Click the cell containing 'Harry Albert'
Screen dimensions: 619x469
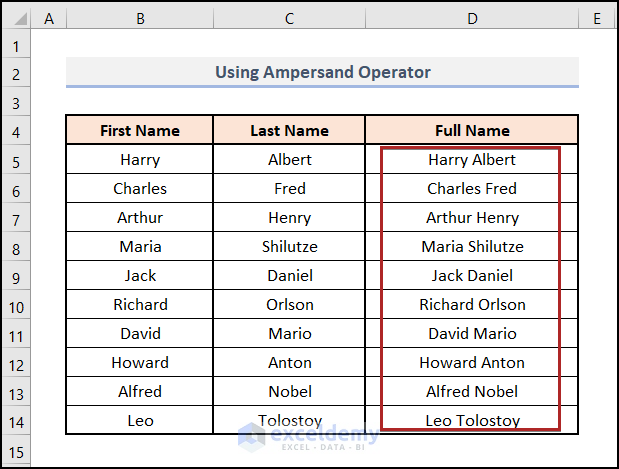(472, 160)
